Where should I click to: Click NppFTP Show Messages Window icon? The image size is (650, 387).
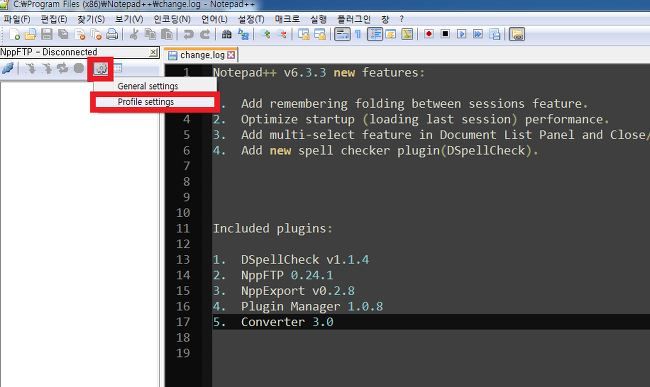click(118, 68)
